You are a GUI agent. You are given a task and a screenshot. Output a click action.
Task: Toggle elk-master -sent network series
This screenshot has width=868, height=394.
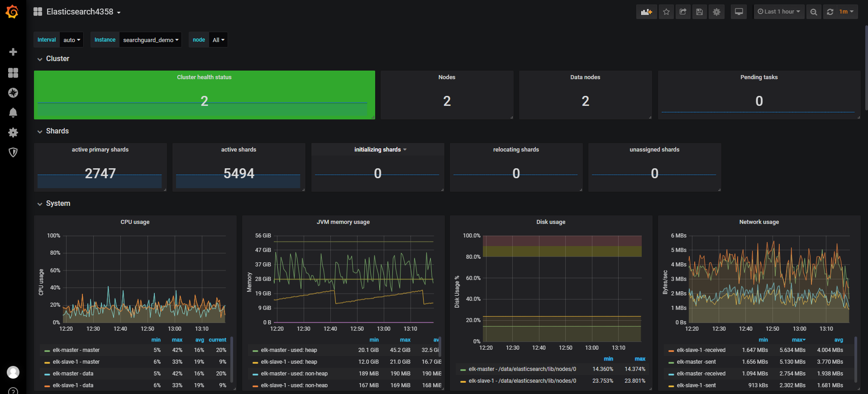click(696, 362)
